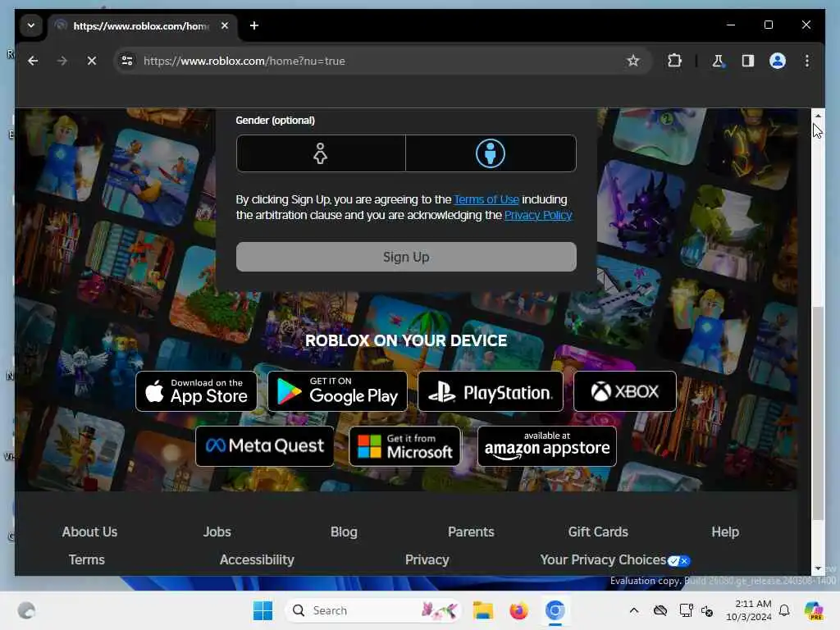Viewport: 840px width, 630px height.
Task: Click the page vertical scrollbar thumb
Action: 818,413
